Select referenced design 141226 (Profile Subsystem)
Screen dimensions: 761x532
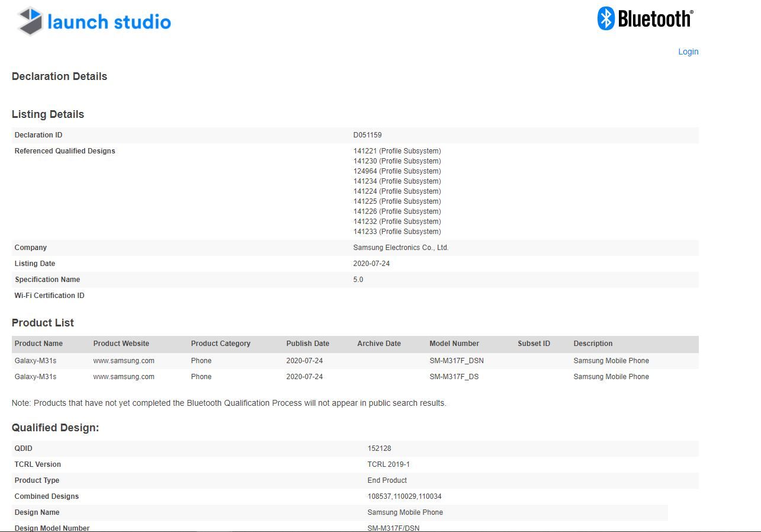click(x=397, y=211)
